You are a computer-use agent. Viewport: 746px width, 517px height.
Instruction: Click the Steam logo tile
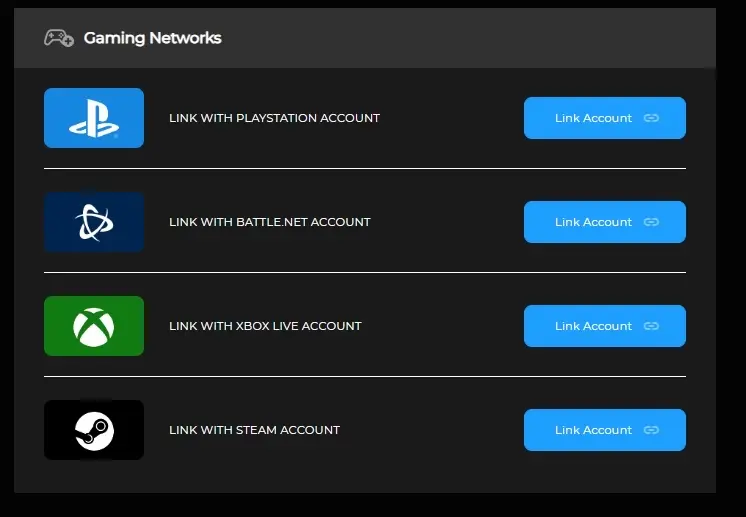click(94, 430)
